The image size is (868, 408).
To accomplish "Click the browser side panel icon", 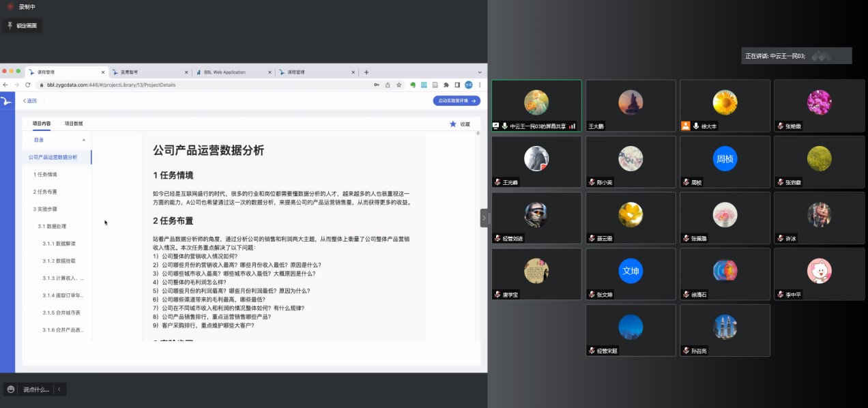I will [457, 85].
